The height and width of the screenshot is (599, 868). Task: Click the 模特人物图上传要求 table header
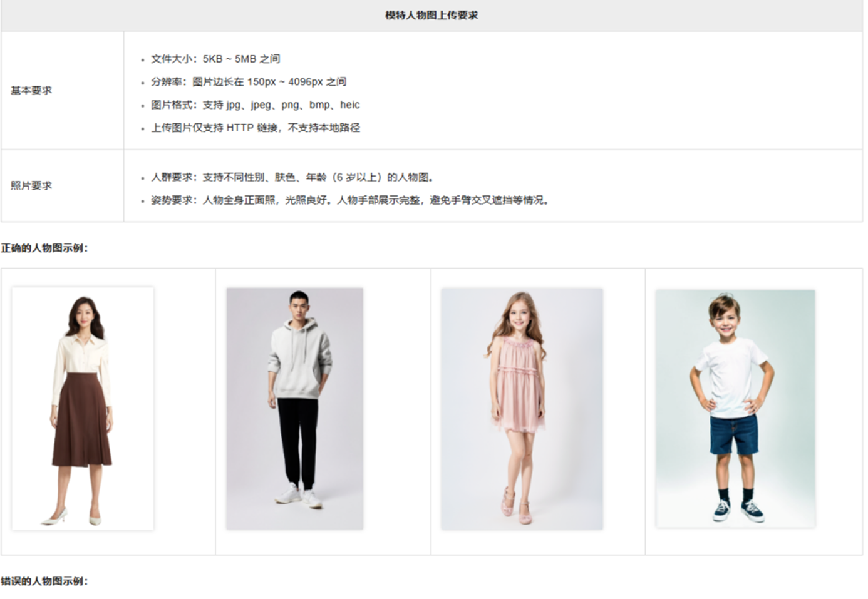pos(431,15)
